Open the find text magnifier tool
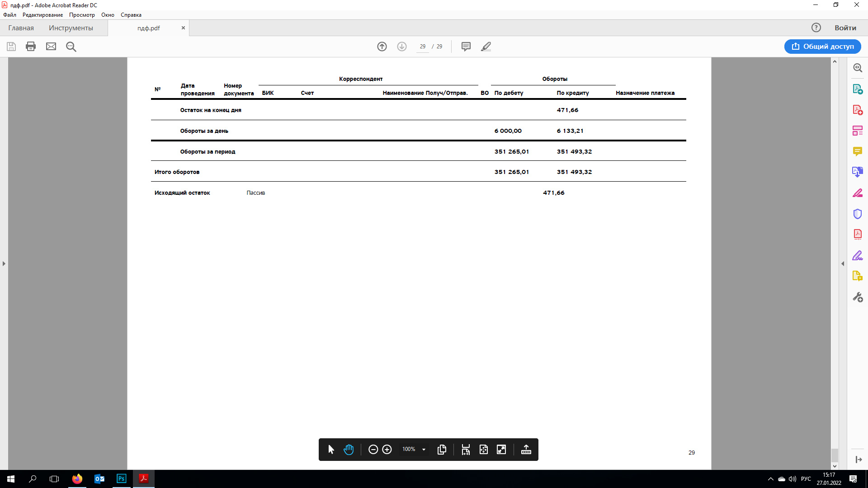Screen dimensions: 868x488 point(71,47)
